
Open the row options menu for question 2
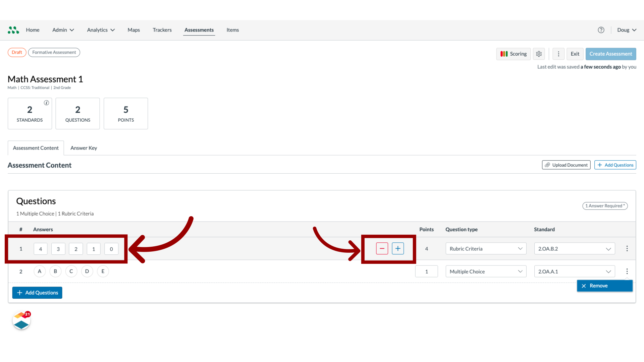tap(627, 271)
